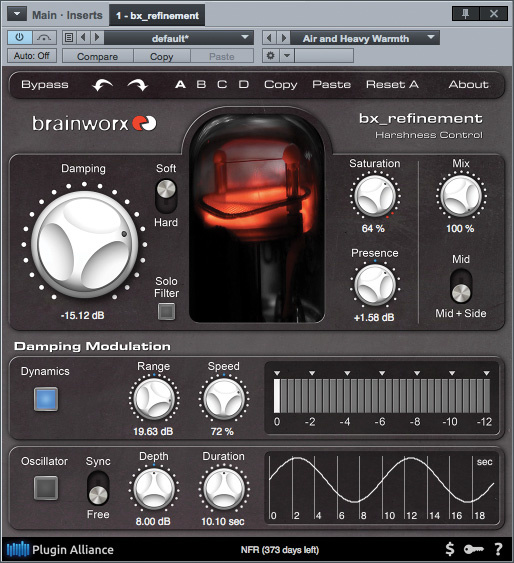
Task: Toggle the plugin power activate button
Action: pyautogui.click(x=20, y=37)
